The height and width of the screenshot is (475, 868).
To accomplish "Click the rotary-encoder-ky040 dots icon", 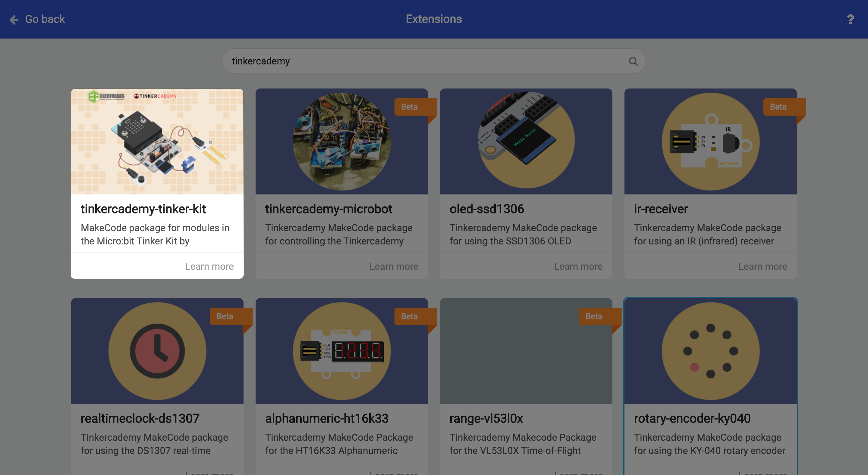I will click(710, 351).
